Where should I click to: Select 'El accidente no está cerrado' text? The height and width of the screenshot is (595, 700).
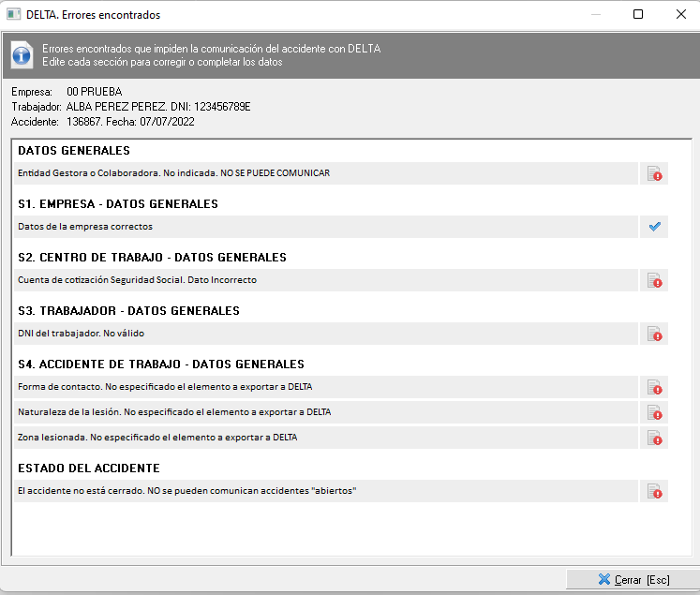click(187, 491)
